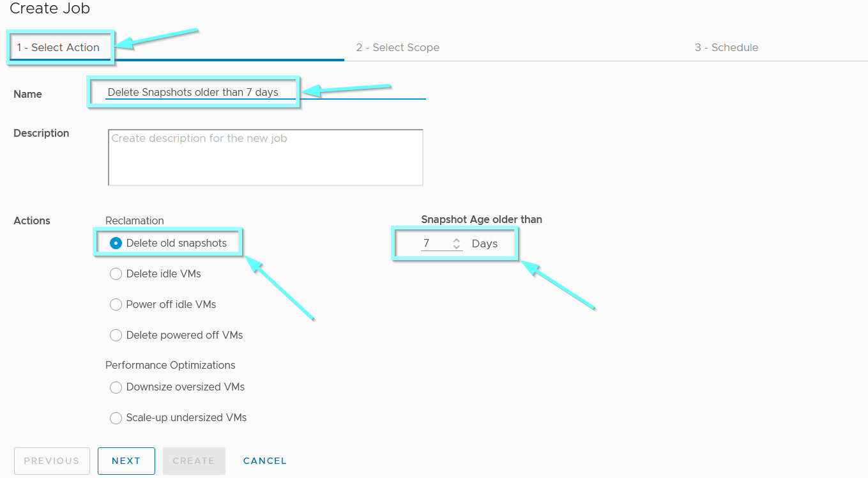Select the Delete idle VMs option
868x478 pixels.
(x=116, y=274)
